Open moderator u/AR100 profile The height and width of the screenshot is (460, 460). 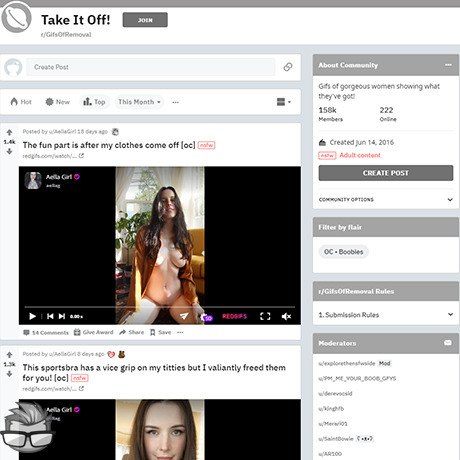330,454
